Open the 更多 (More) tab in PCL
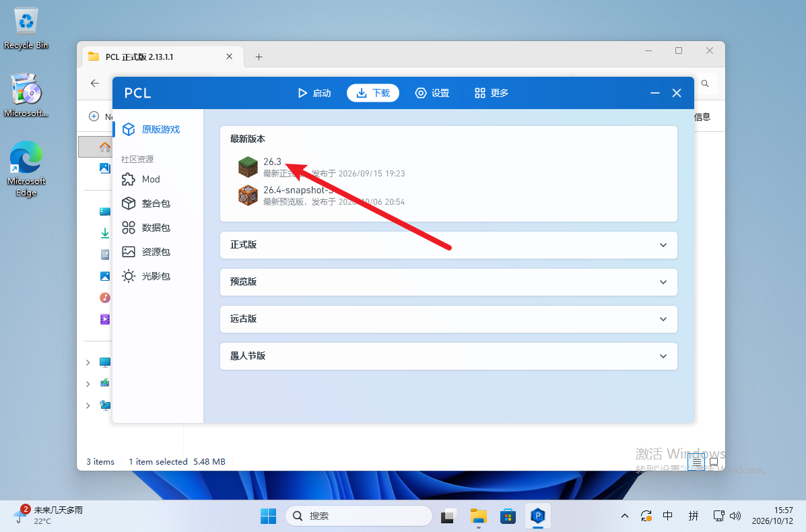The height and width of the screenshot is (532, 806). point(492,93)
